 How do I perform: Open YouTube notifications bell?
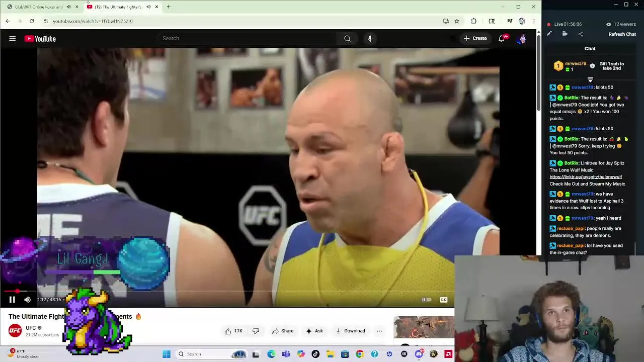pyautogui.click(x=502, y=38)
